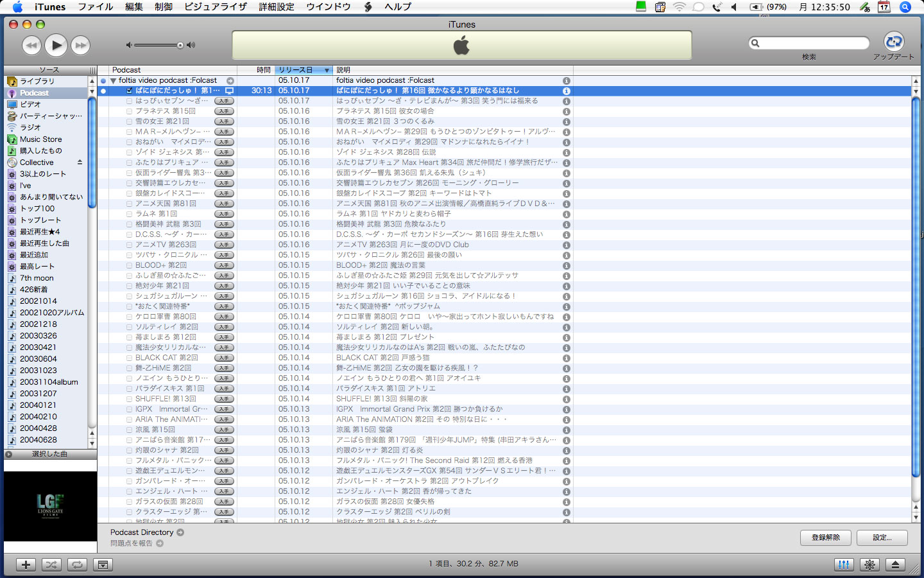Toggle checkbox for はっぴぃセブン episode

[x=130, y=101]
